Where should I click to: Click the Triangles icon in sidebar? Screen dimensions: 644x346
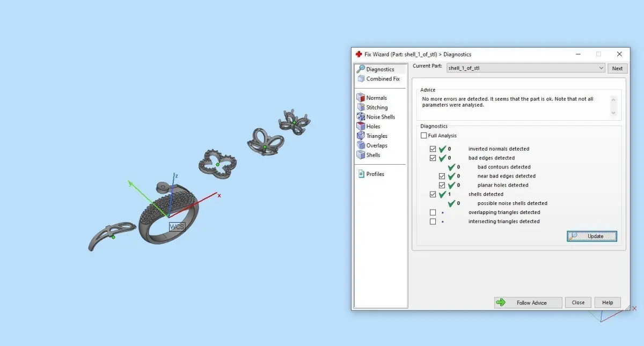pyautogui.click(x=361, y=136)
